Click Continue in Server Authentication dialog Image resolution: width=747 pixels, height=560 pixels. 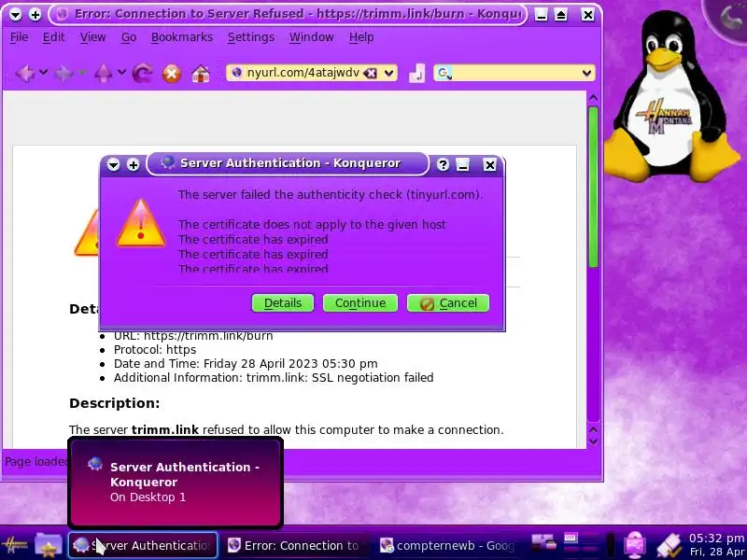(x=360, y=302)
